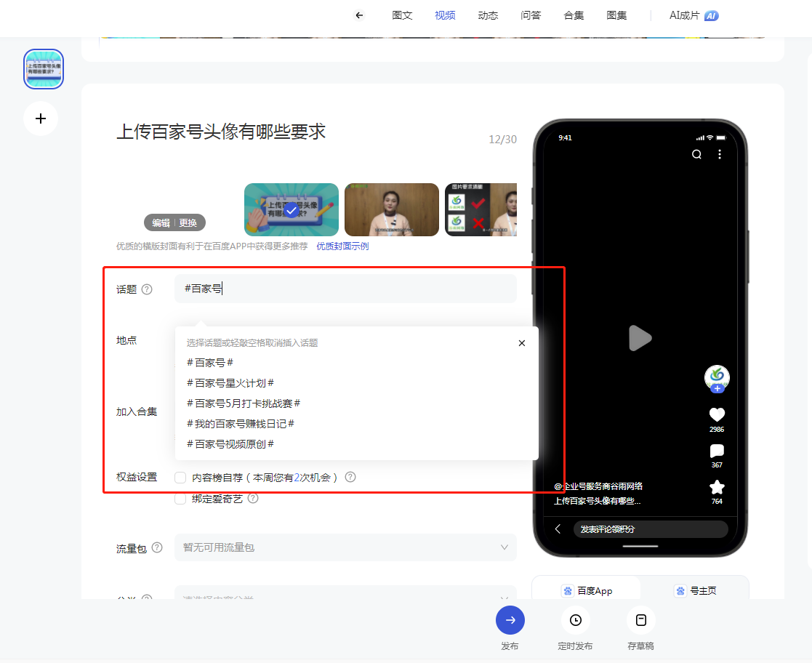Play the video in phone preview

click(x=640, y=338)
